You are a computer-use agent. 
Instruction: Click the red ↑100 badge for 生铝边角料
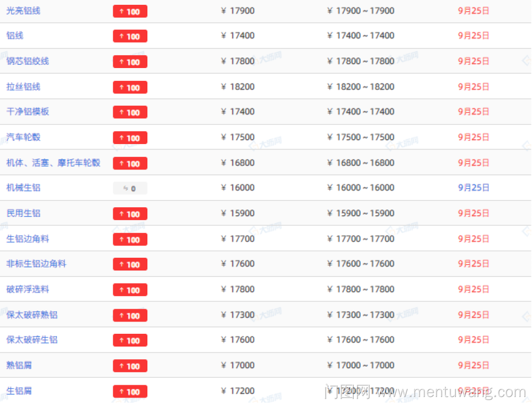130,239
